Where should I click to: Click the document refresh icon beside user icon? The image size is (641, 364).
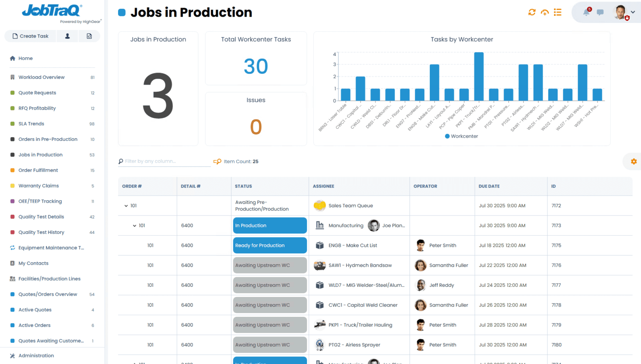click(x=89, y=36)
